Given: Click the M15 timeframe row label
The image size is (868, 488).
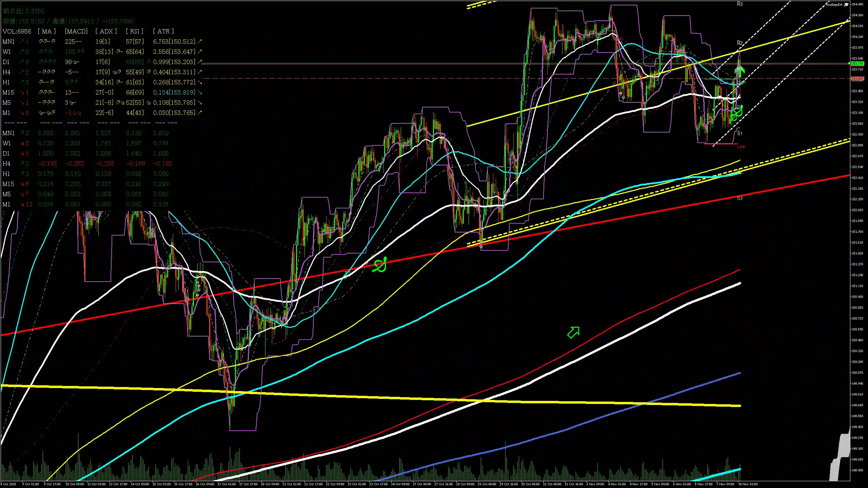Looking at the screenshot, I should (8, 93).
